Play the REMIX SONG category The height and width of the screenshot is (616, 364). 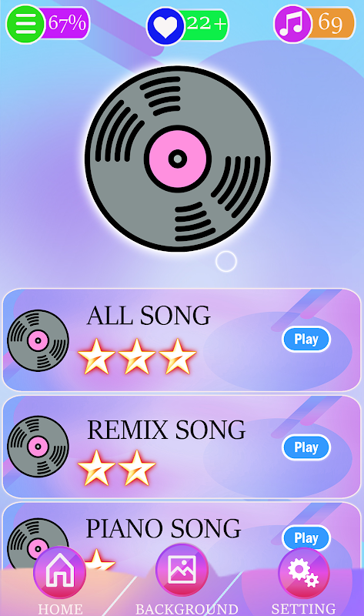pyautogui.click(x=306, y=447)
